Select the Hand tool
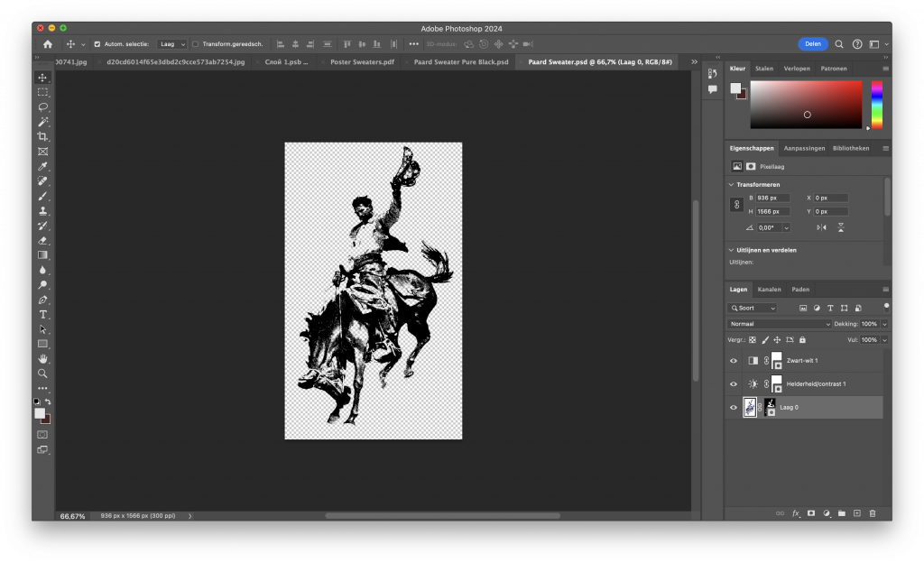This screenshot has width=924, height=563. [x=43, y=359]
